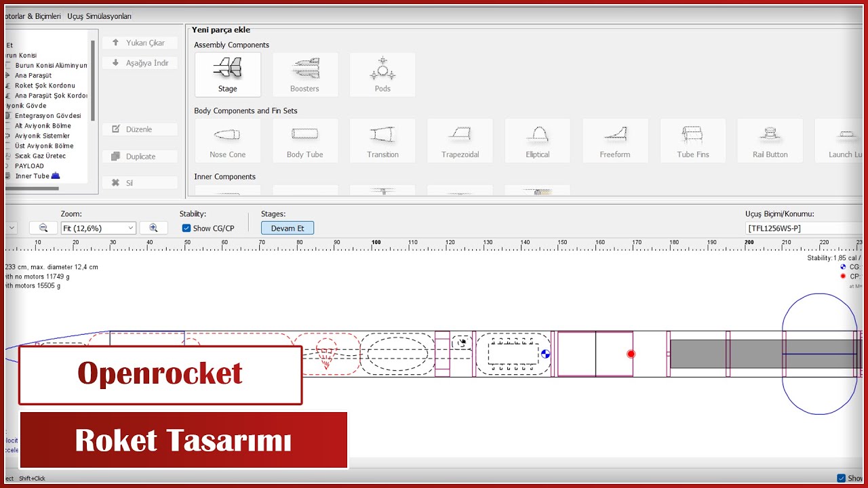
Task: Open the Motorlar & Biçimleri tab
Action: (x=33, y=16)
